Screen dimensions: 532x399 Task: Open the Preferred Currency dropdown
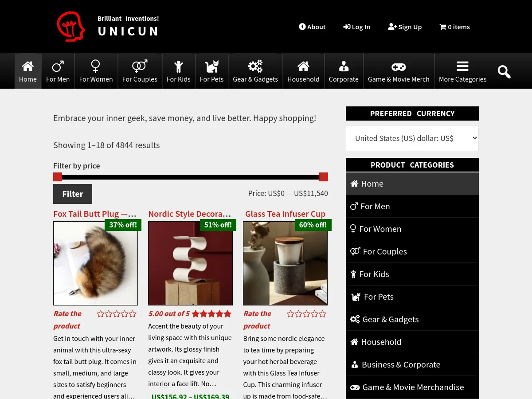tap(412, 138)
